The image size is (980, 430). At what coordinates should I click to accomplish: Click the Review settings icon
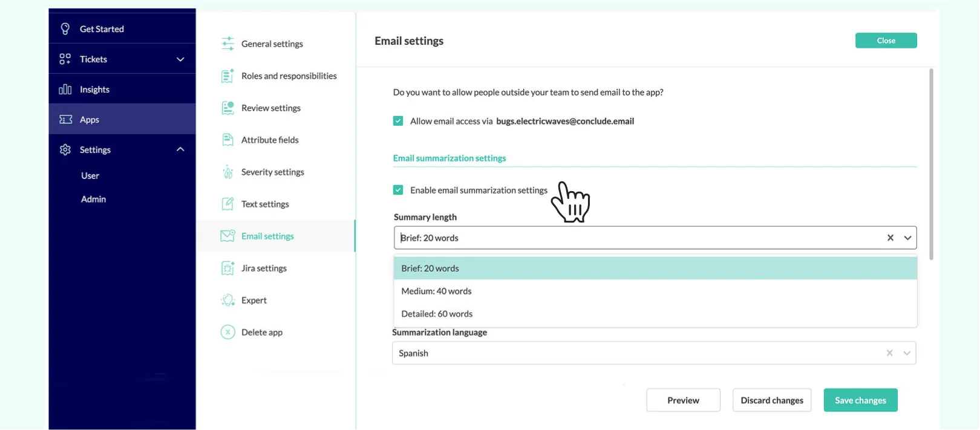click(227, 108)
